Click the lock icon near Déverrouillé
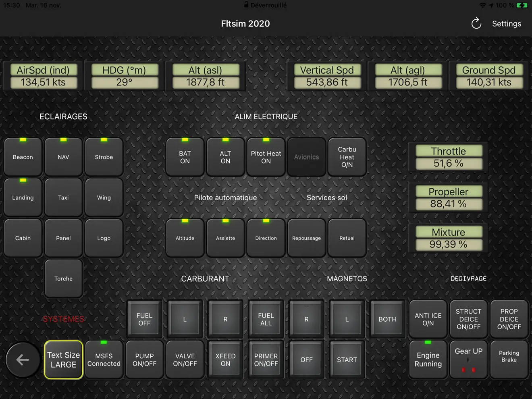 tap(246, 5)
